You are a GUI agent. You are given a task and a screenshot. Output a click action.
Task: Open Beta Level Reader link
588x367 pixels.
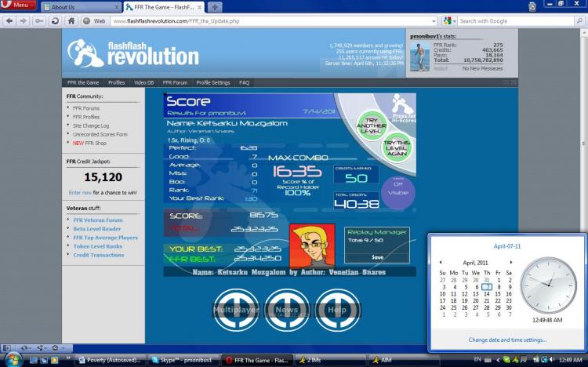pos(97,229)
